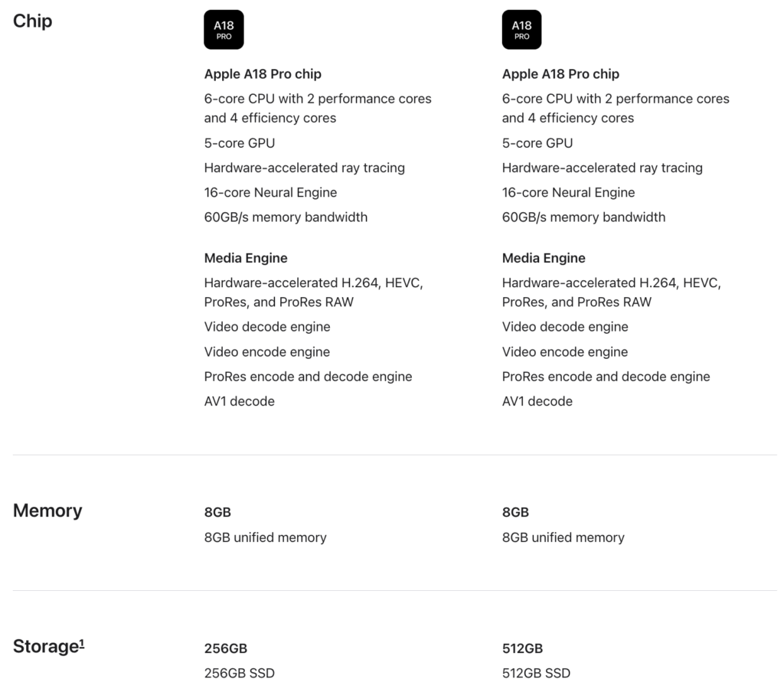The width and height of the screenshot is (784, 692).
Task: Click the A18 Pro chip icon above the 512GB model
Action: [521, 30]
